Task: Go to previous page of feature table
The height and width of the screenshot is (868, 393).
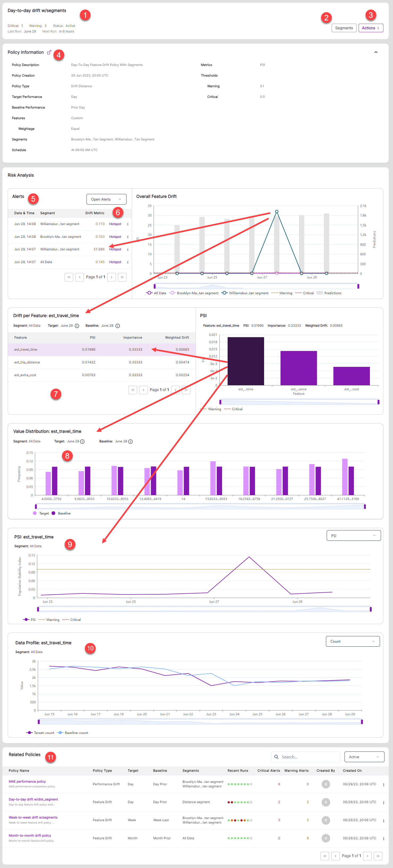Action: click(x=143, y=390)
